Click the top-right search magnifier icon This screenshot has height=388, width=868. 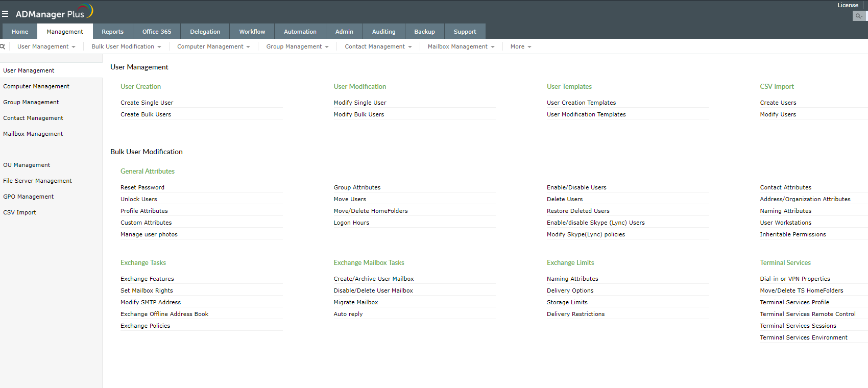coord(859,16)
